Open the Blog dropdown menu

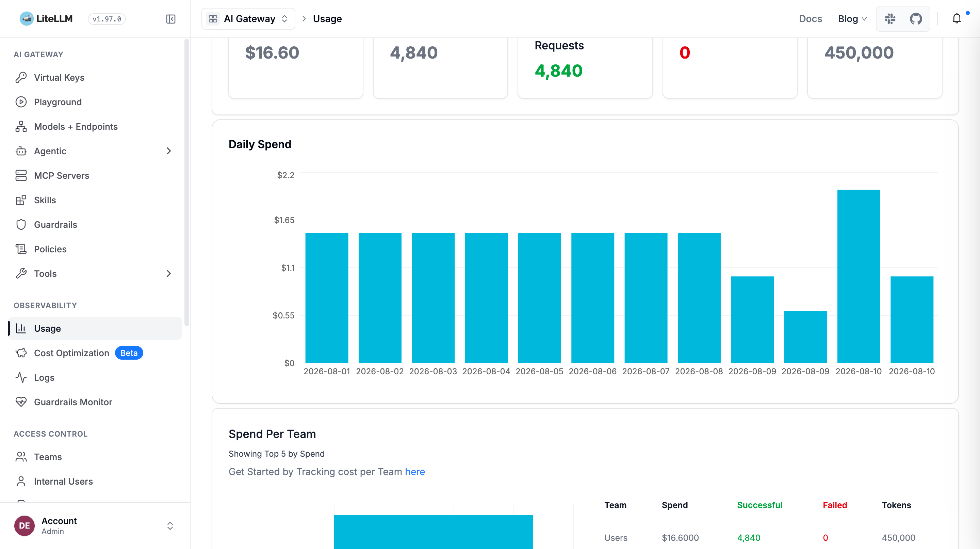pos(852,19)
